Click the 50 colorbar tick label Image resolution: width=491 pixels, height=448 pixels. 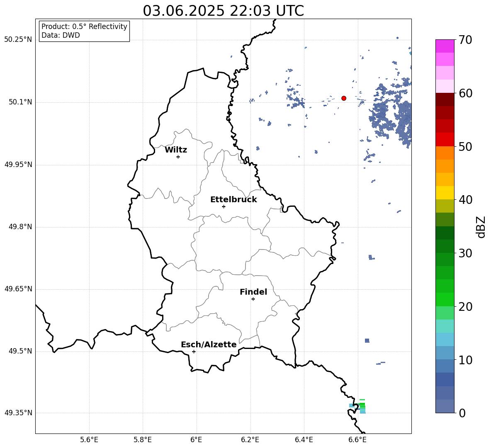(465, 146)
